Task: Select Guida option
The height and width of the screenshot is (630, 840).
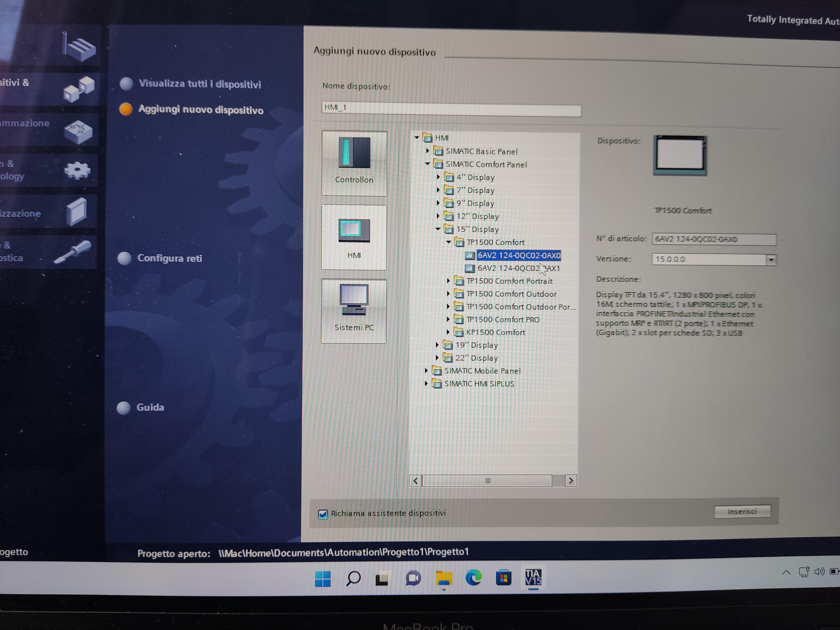Action: [140, 407]
